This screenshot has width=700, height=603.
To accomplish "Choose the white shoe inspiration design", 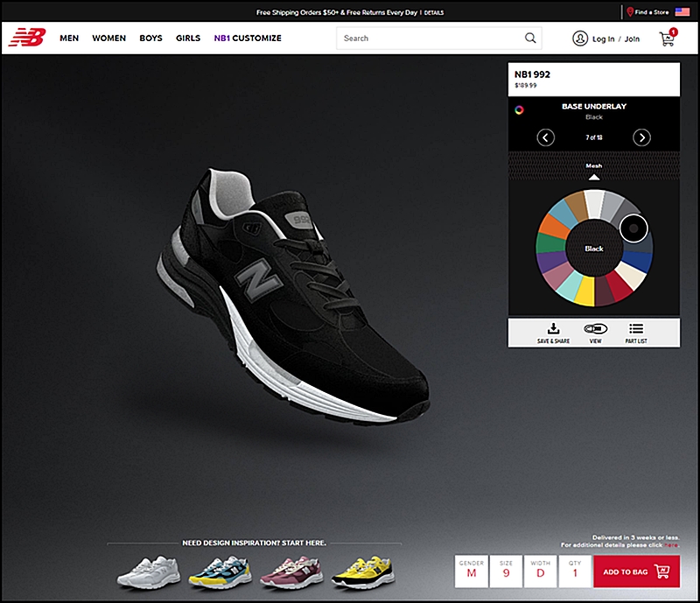I will point(149,571).
